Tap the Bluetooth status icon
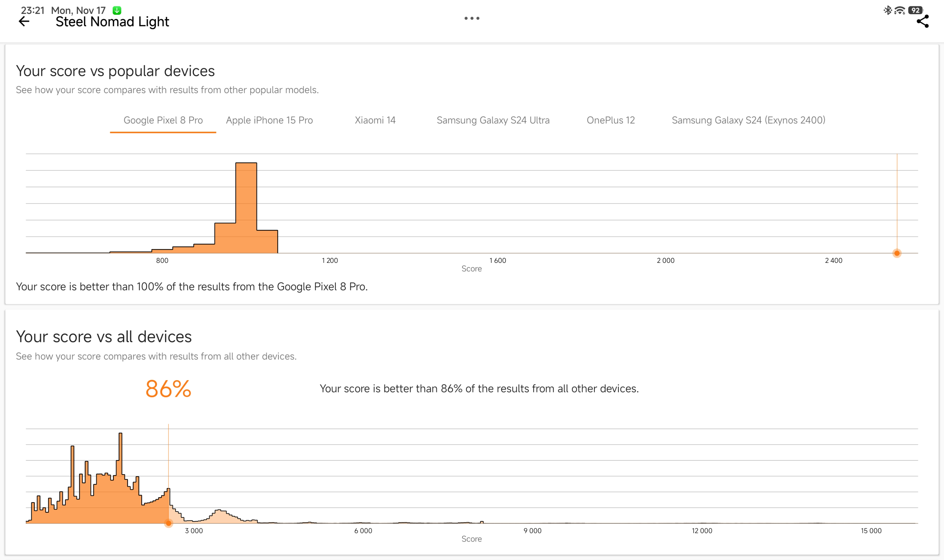 [888, 10]
